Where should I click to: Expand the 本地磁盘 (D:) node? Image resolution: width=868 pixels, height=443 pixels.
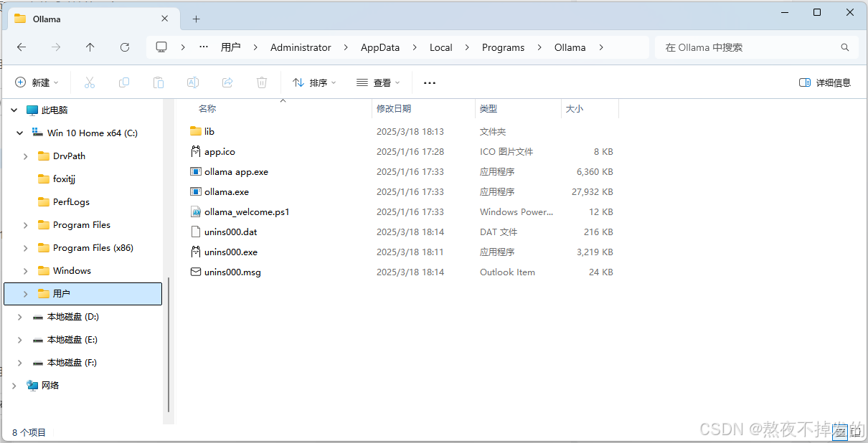[20, 317]
